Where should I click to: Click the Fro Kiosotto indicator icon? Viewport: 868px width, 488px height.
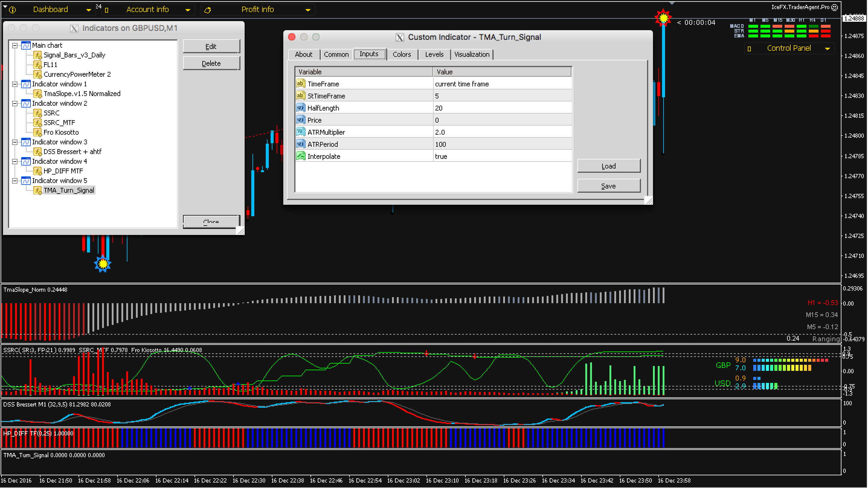[37, 133]
